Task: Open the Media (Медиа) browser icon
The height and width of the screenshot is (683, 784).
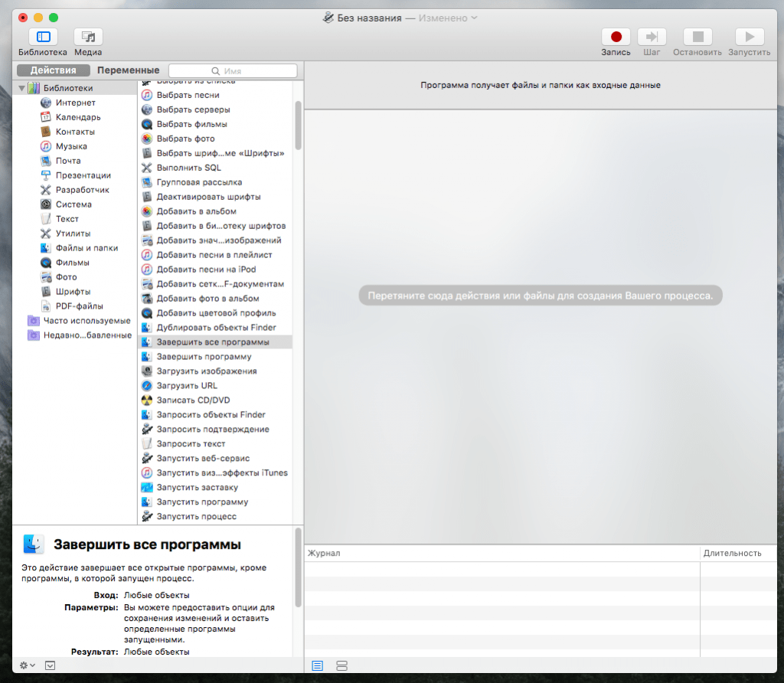Action: 88,37
